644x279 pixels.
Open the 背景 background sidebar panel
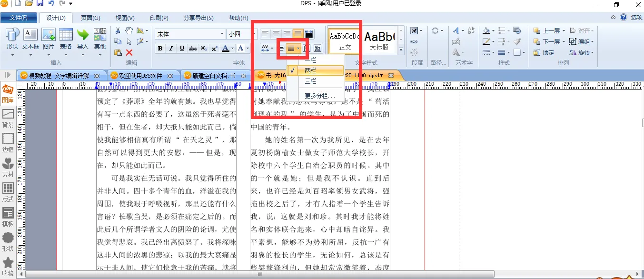[x=8, y=119]
